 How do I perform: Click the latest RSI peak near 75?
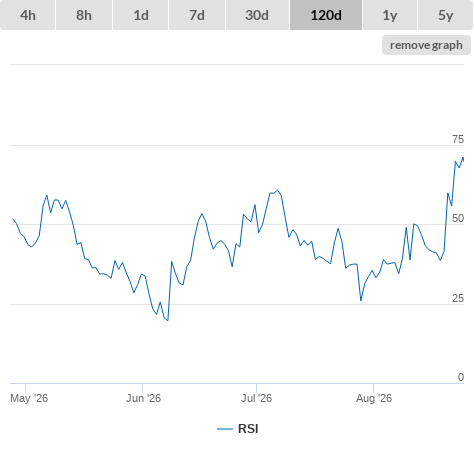(x=463, y=158)
